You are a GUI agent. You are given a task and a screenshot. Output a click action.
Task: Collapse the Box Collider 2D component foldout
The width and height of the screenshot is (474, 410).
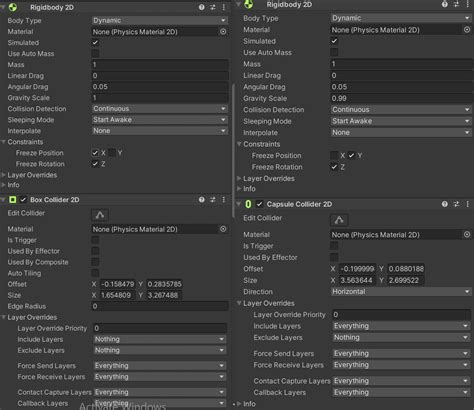click(3, 200)
